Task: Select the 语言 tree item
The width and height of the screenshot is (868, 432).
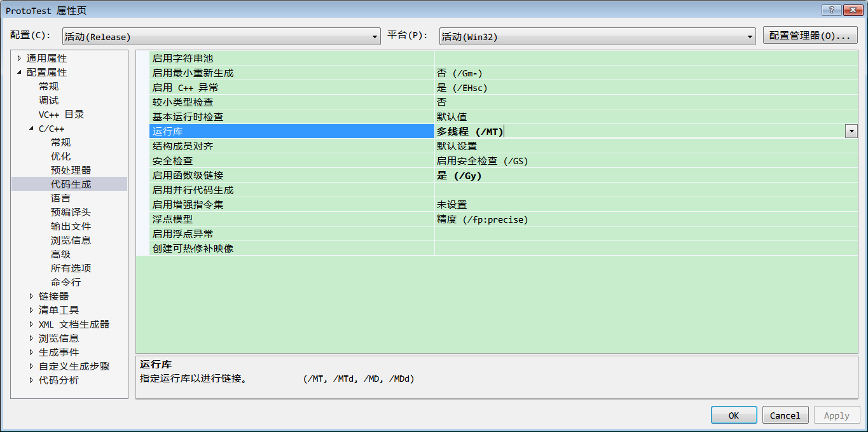Action: tap(60, 199)
